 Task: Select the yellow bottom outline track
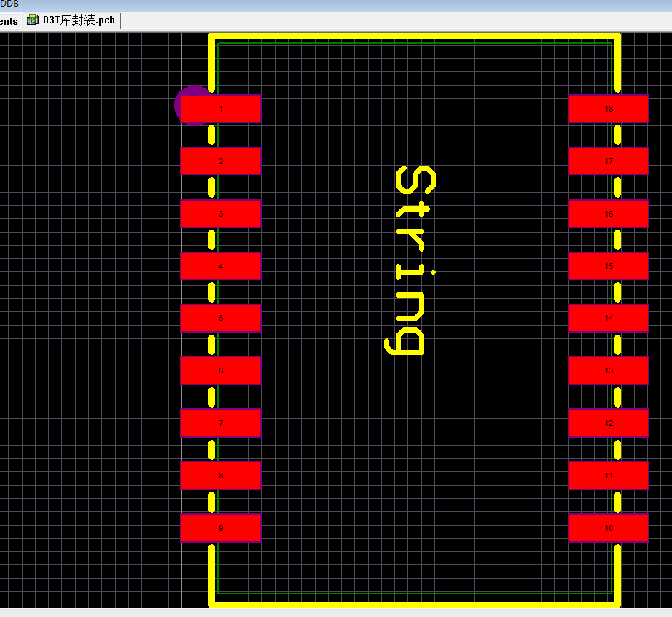(414, 603)
